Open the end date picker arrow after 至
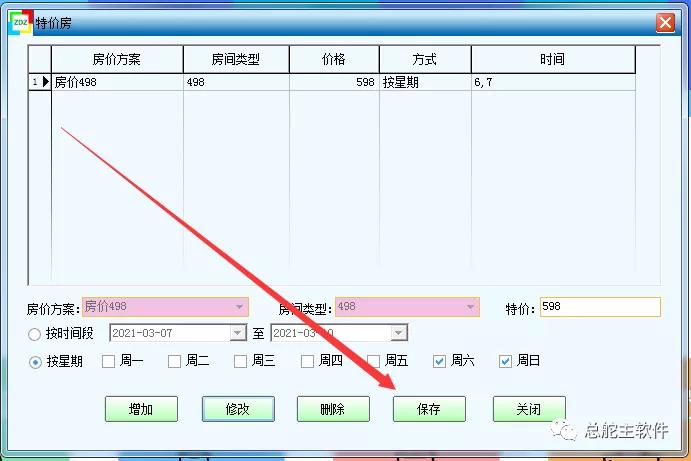This screenshot has width=691, height=461. coord(398,333)
